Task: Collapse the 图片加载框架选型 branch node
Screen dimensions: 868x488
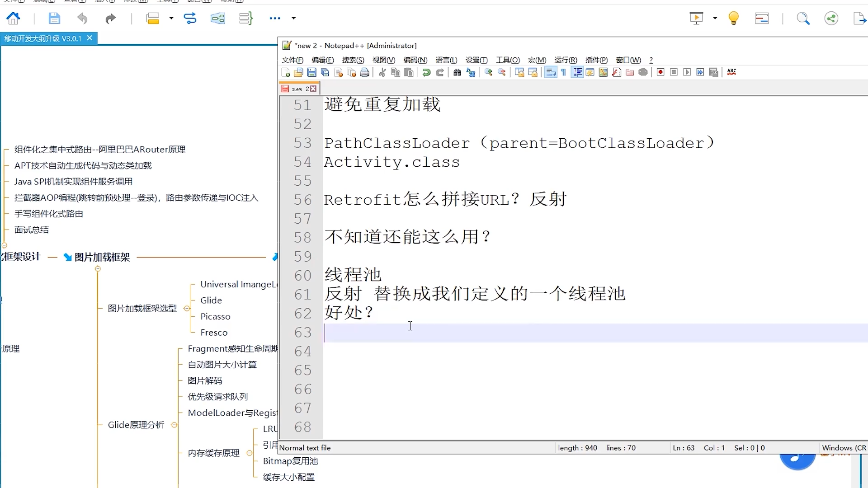Action: point(187,308)
